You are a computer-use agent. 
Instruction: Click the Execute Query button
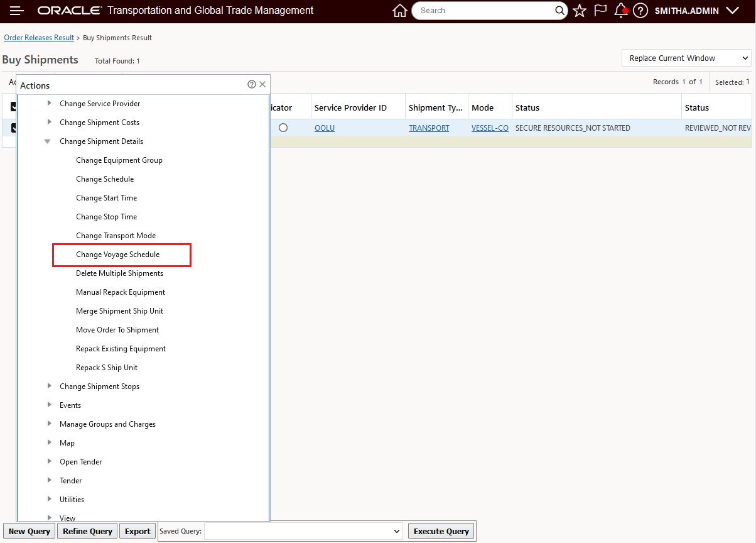coord(441,531)
